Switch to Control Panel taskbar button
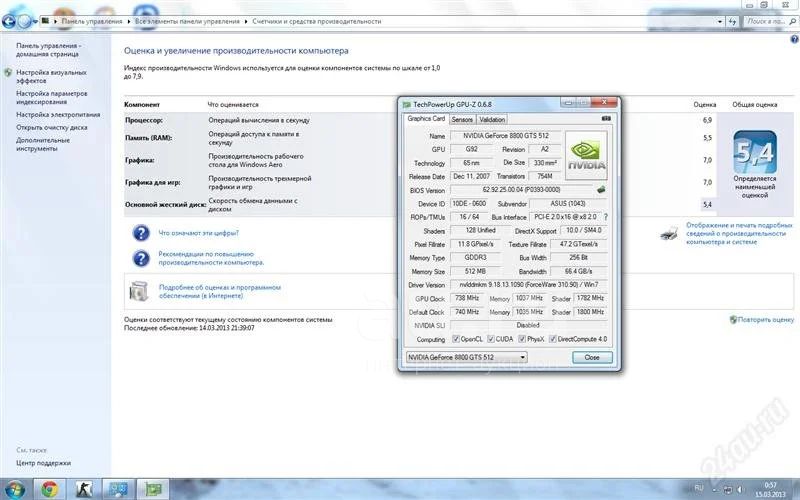The height and width of the screenshot is (500, 800). (118, 489)
